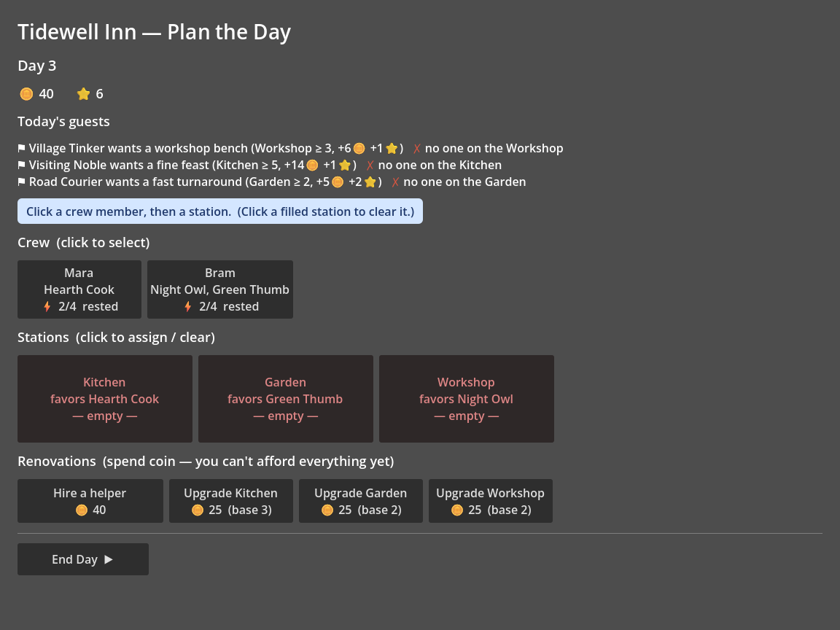Click the flag icon next to Road Courier
840x630 pixels.
click(x=21, y=182)
